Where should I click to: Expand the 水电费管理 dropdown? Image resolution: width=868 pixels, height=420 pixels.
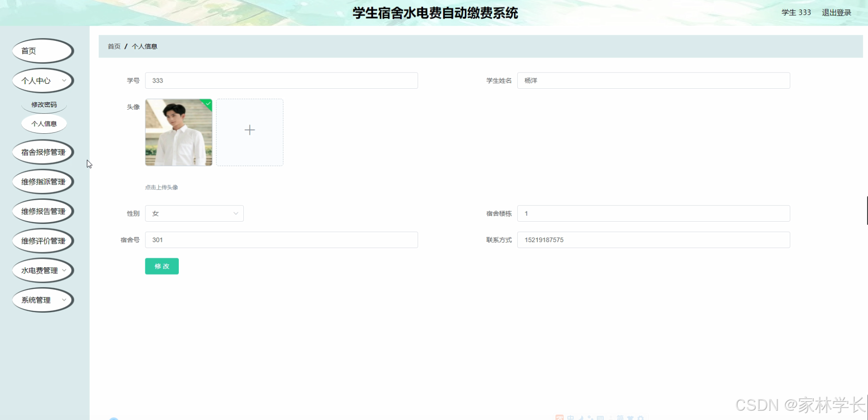42,270
